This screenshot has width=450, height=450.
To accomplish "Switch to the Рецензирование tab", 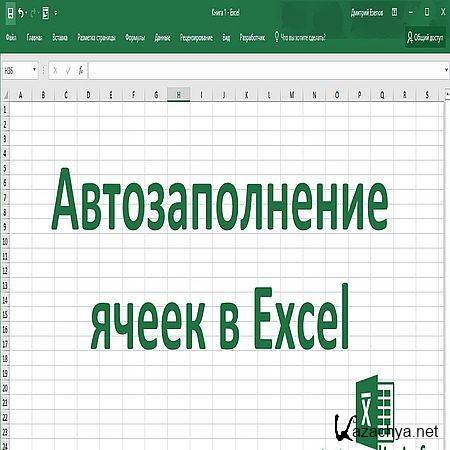I will pyautogui.click(x=196, y=37).
